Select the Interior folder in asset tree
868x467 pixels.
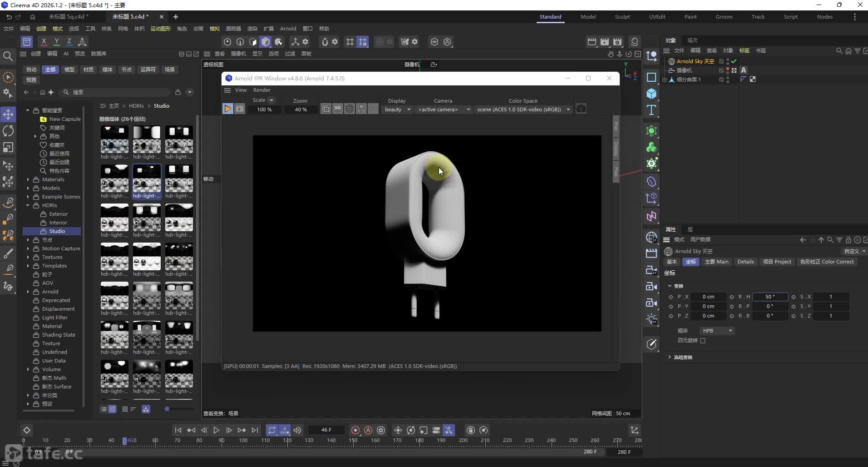pyautogui.click(x=58, y=223)
